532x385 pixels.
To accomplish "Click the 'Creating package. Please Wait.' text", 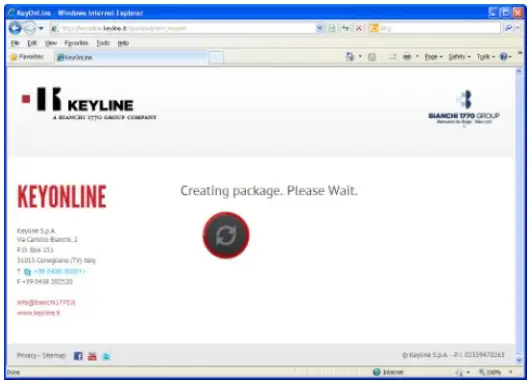I will coord(269,191).
